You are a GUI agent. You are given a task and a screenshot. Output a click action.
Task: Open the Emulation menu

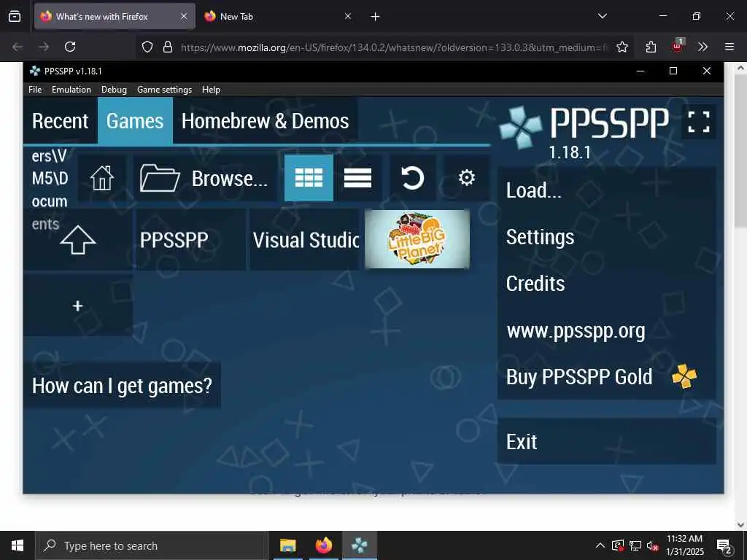pos(71,90)
